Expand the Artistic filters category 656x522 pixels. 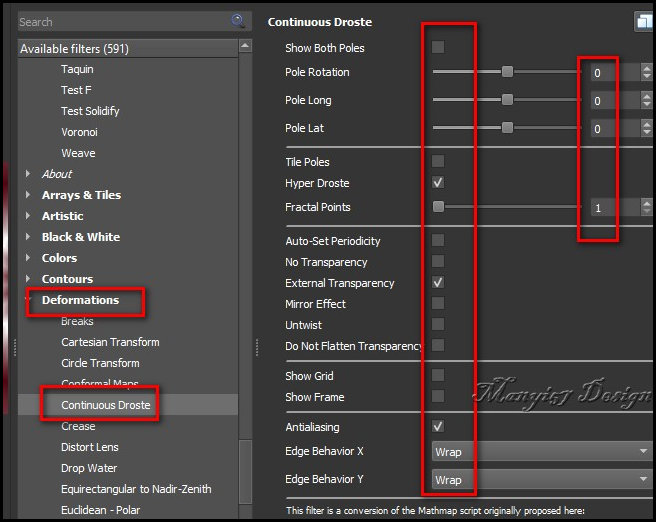[28, 215]
